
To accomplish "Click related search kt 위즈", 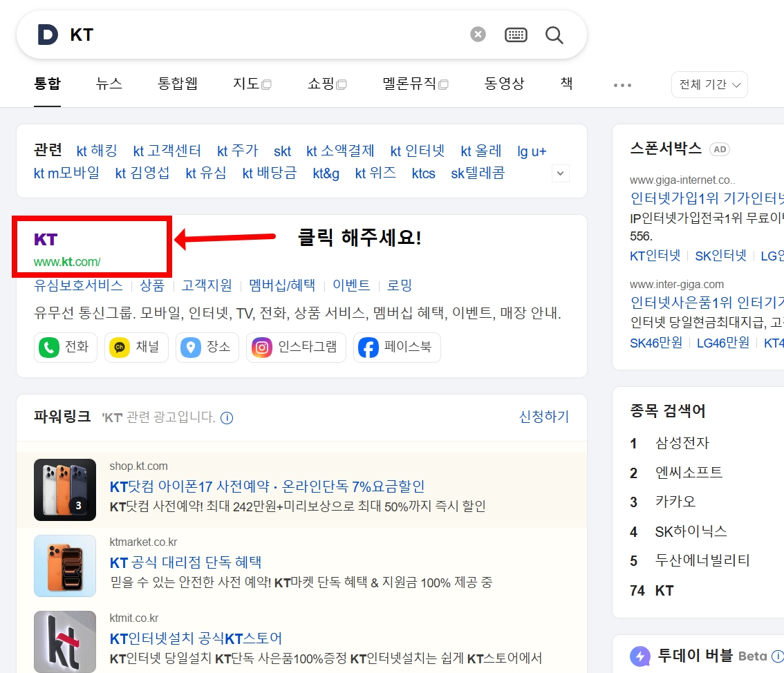I will pos(375,173).
